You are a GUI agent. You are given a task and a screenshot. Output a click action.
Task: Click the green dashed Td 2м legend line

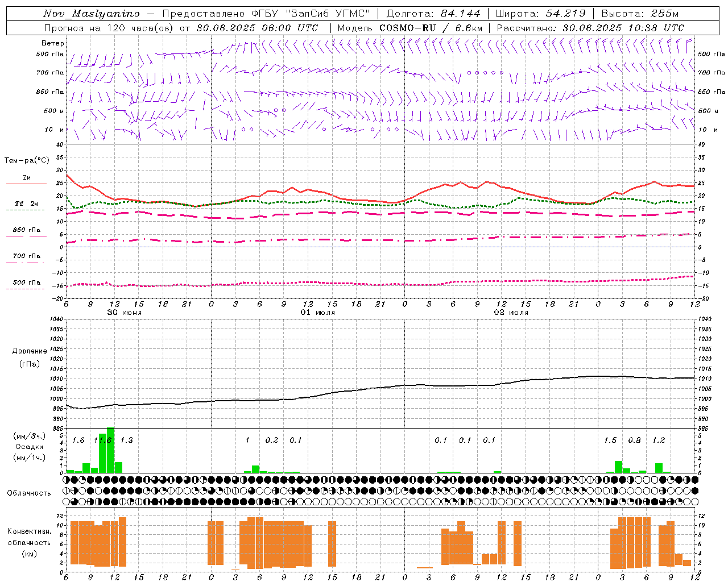[25, 210]
